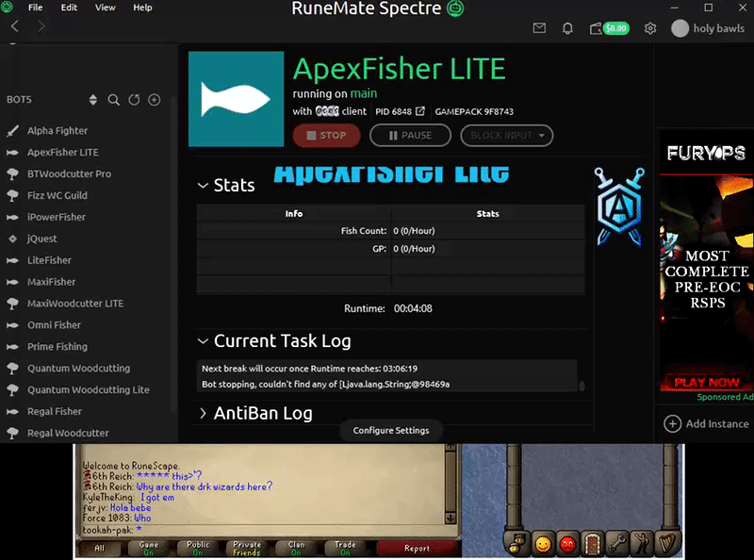This screenshot has height=560, width=754.
Task: Pause the running bot
Action: tap(410, 136)
